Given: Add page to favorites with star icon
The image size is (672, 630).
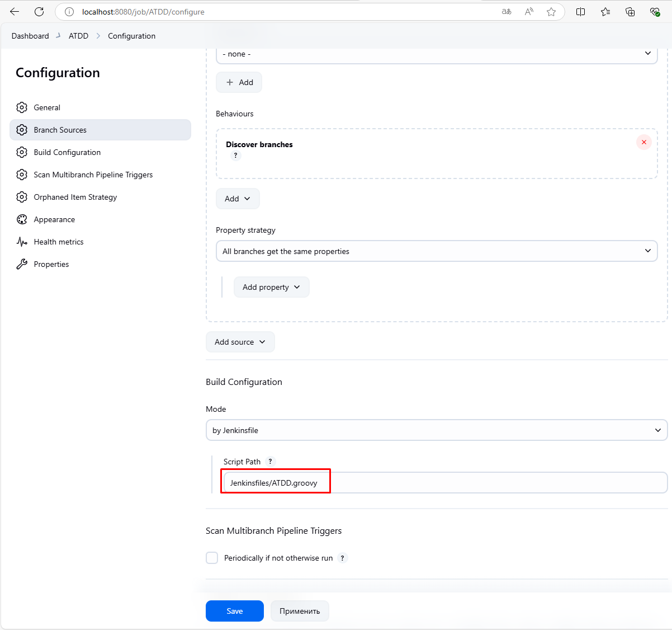Looking at the screenshot, I should 551,12.
